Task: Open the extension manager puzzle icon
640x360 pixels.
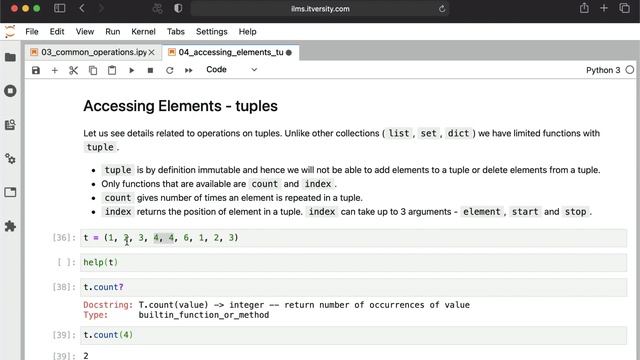Action: 10,226
